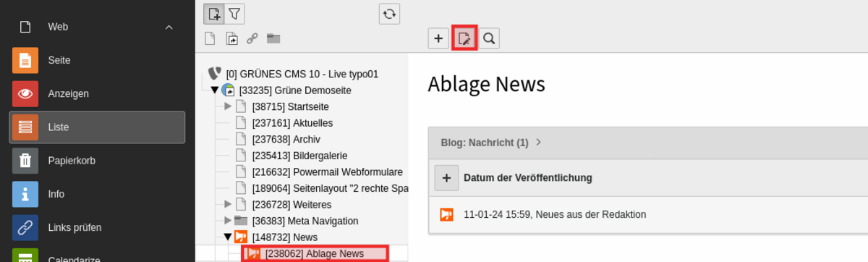Open the Calendarize module icon
Viewport: 868px width, 262px height.
pyautogui.click(x=25, y=255)
